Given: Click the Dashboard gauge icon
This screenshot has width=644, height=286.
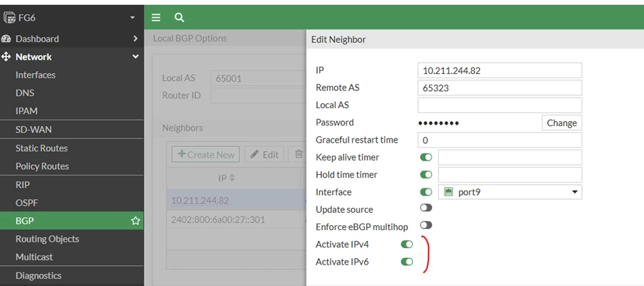Looking at the screenshot, I should (6, 39).
